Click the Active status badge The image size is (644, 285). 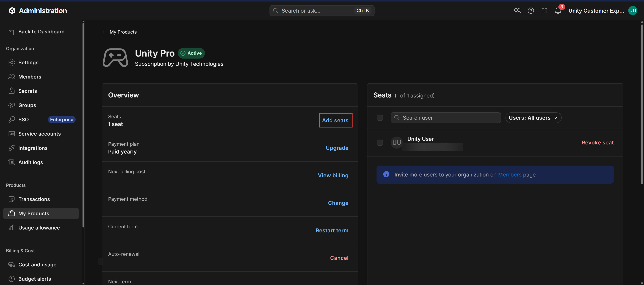coord(191,53)
